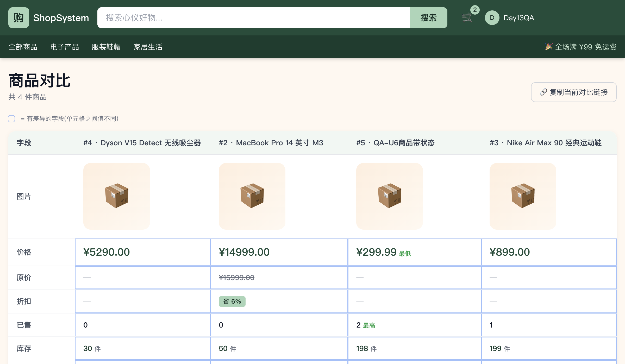The image size is (625, 364).
Task: Click the 199 件 stock cell
Action: (x=549, y=348)
